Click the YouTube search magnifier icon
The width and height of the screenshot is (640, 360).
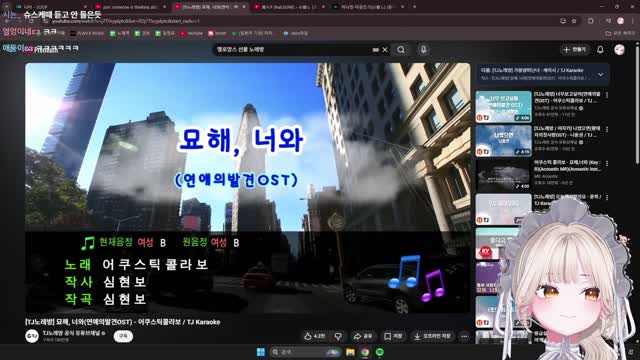[x=401, y=50]
